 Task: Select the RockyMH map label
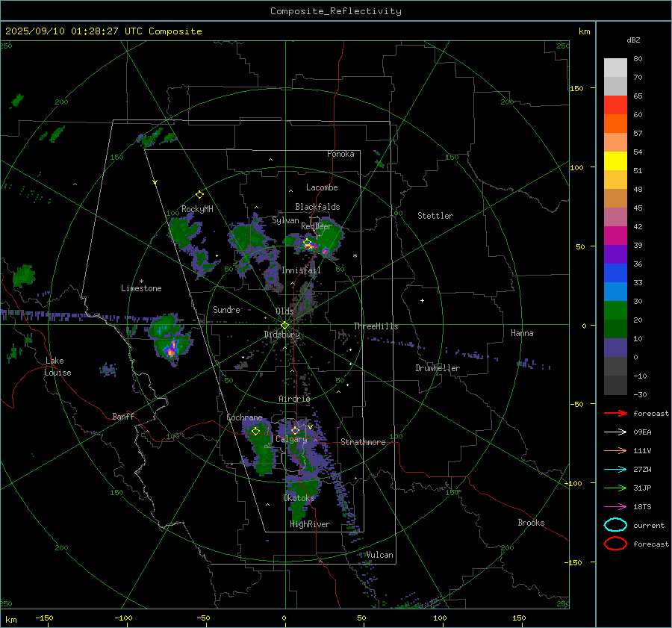point(197,209)
